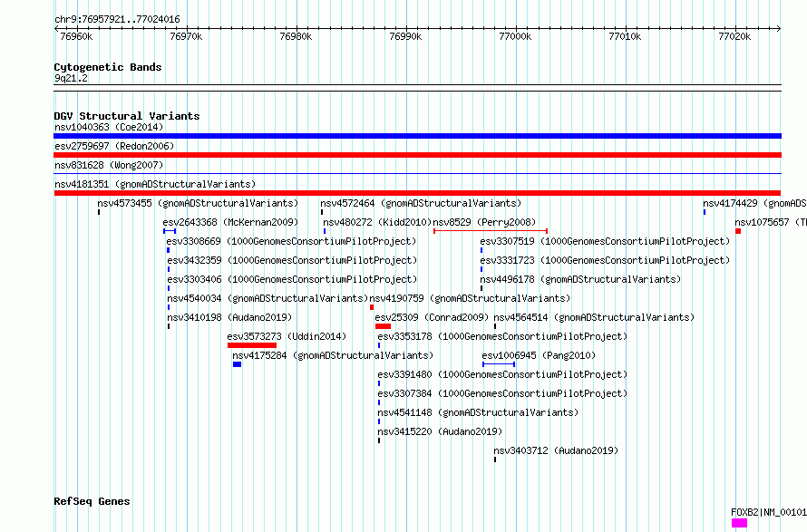Click esv3573273 (Uddin2014) label
This screenshot has width=807, height=532.
[287, 336]
